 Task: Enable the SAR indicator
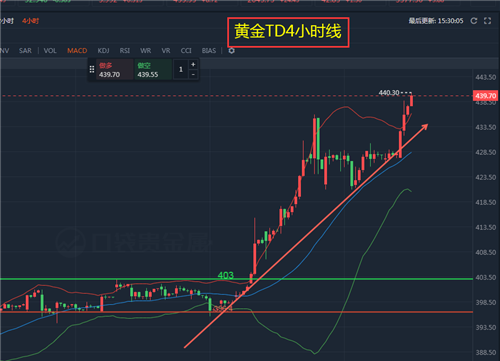[x=25, y=51]
